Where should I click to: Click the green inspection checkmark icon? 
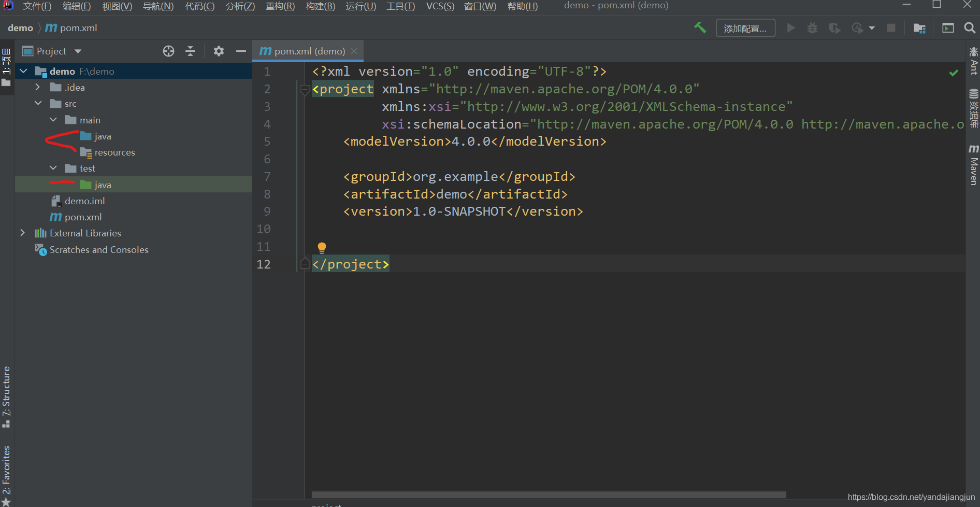[x=954, y=73]
